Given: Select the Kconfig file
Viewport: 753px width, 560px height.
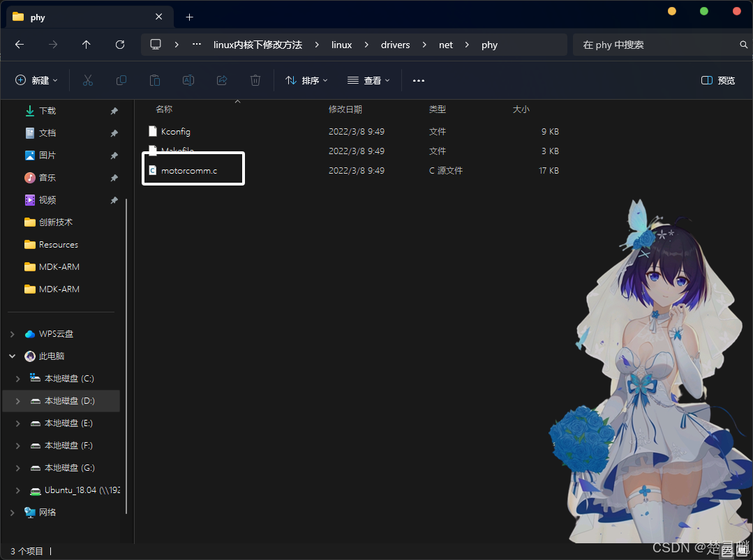Looking at the screenshot, I should click(x=176, y=132).
